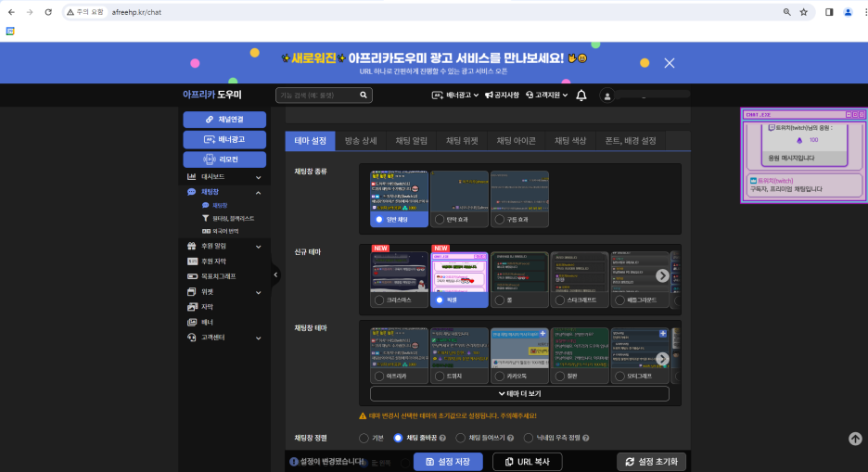Screen dimensions: 868x472
Task: Click the 후원 자막 icon
Action: click(x=192, y=262)
